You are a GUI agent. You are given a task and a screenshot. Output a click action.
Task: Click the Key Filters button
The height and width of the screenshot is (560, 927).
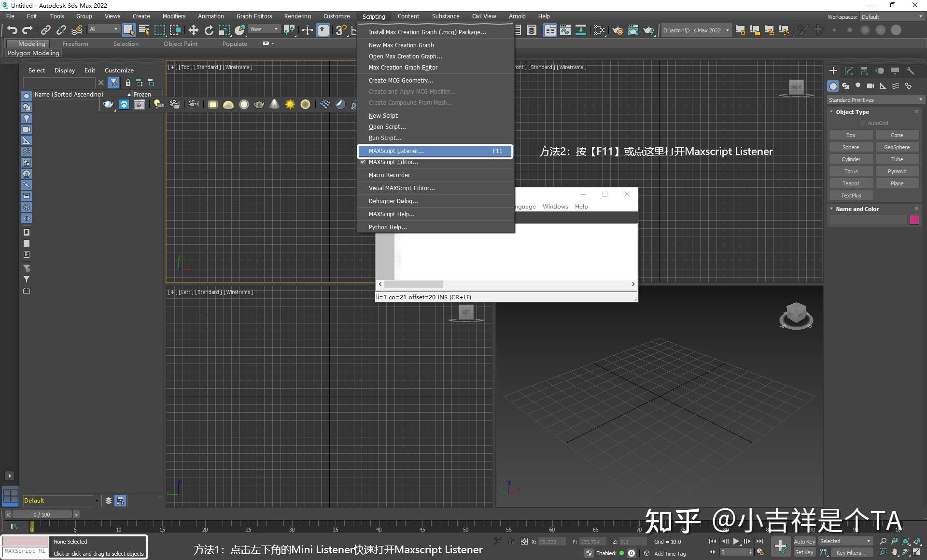(x=851, y=552)
